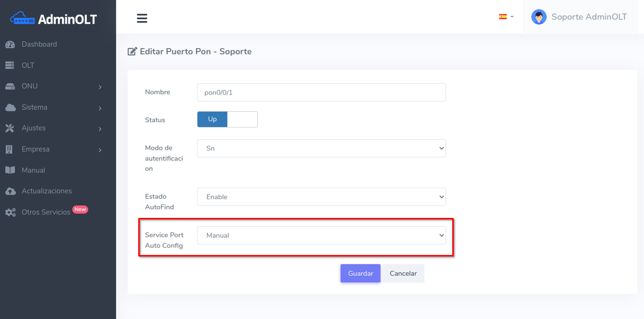Image resolution: width=644 pixels, height=319 pixels.
Task: Click the Sistema cloud icon
Action: coord(10,107)
